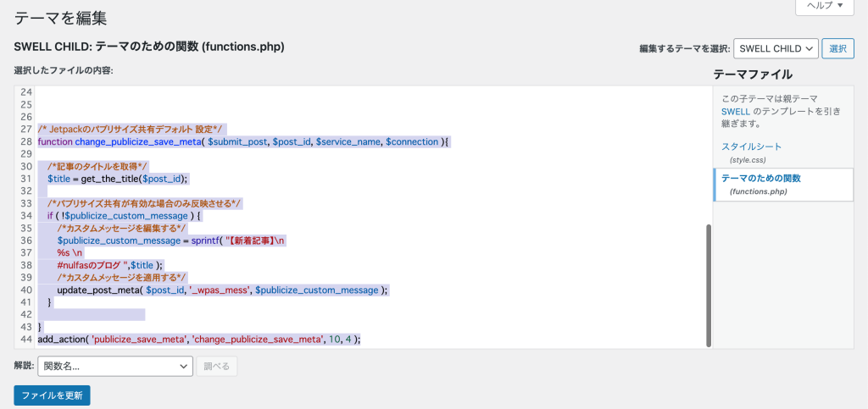Click the テーマファイル sidebar heading
The image size is (868, 409).
[753, 74]
